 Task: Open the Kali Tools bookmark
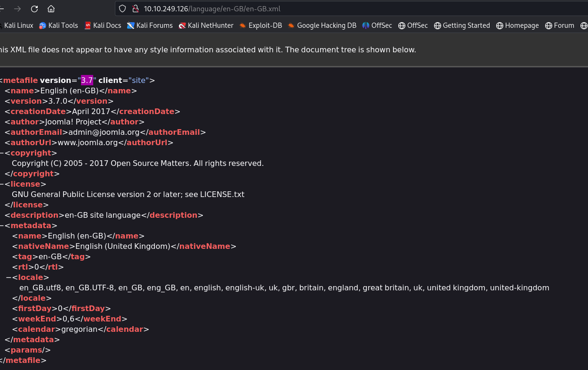pyautogui.click(x=58, y=25)
